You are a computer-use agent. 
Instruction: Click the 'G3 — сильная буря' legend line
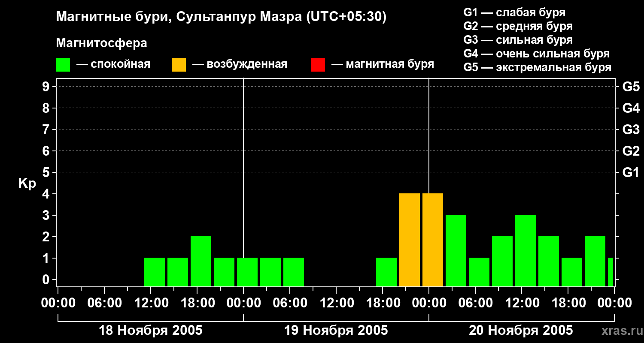coord(518,40)
